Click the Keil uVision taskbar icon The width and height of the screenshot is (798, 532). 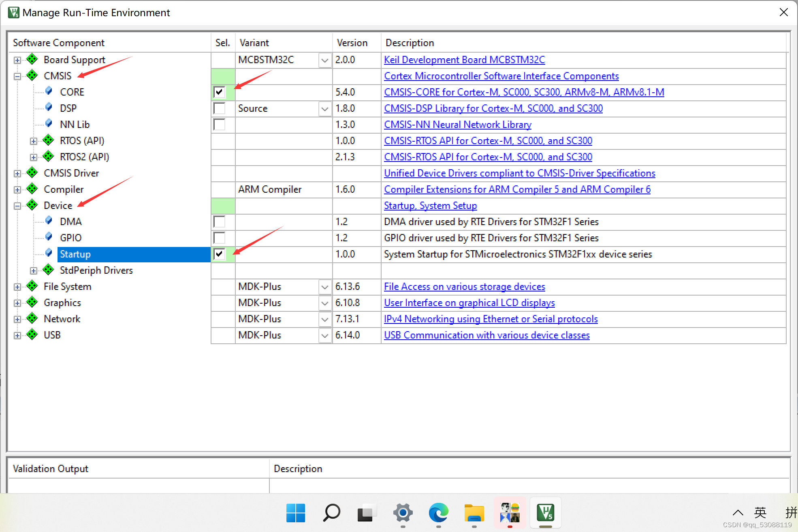[545, 513]
